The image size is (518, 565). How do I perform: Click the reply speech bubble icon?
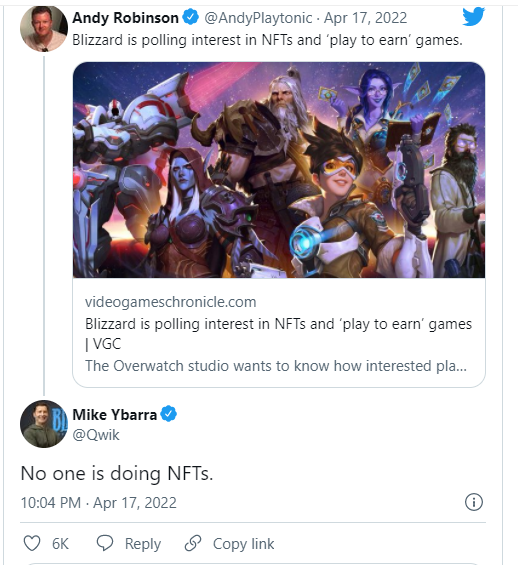(105, 543)
